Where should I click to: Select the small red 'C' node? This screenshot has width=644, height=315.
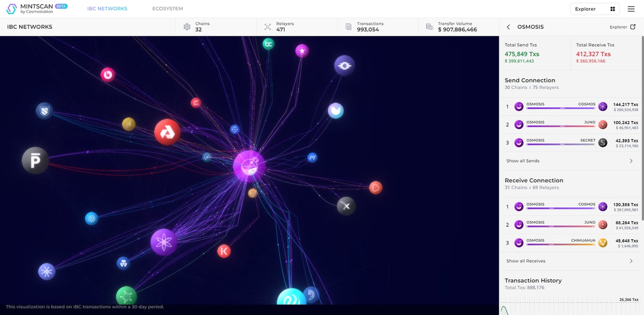pos(196,102)
